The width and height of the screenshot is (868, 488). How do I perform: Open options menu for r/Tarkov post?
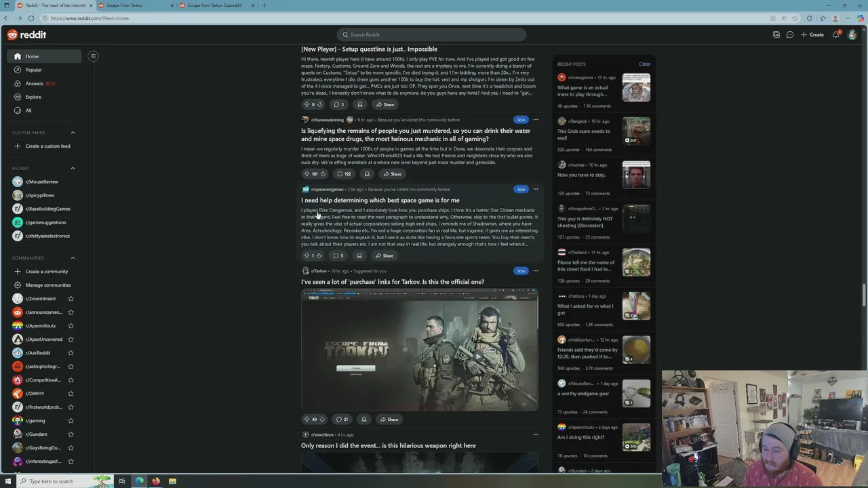pos(535,270)
